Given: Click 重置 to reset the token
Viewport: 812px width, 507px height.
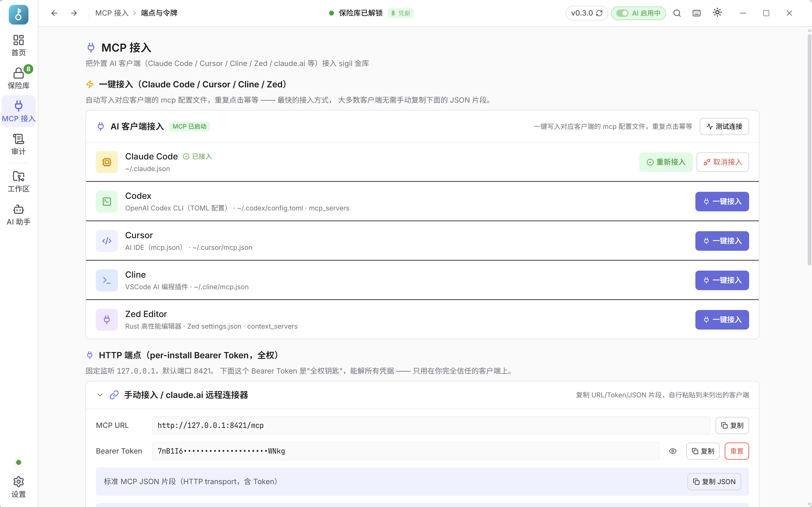Looking at the screenshot, I should tap(737, 451).
